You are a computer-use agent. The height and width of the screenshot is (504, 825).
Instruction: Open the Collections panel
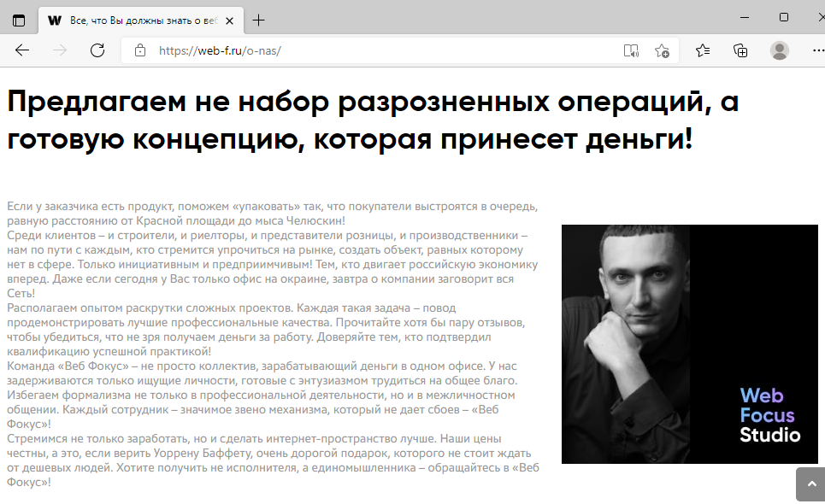(740, 50)
